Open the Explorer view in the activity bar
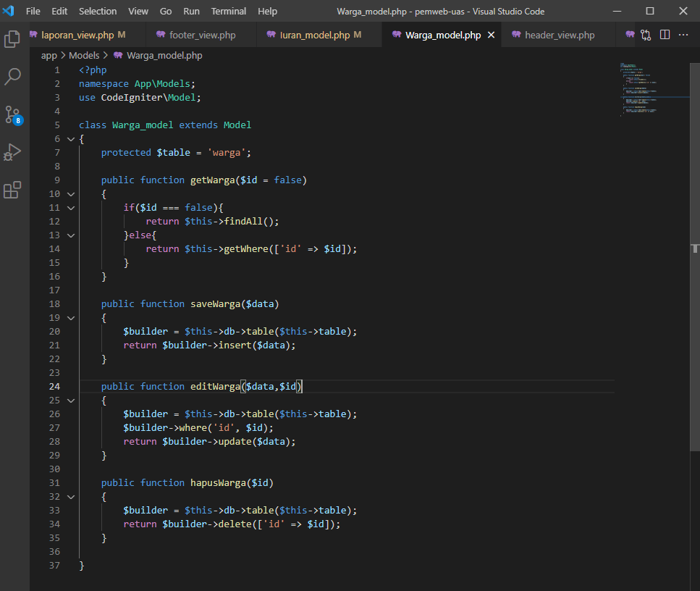Image resolution: width=700 pixels, height=591 pixels. point(12,39)
